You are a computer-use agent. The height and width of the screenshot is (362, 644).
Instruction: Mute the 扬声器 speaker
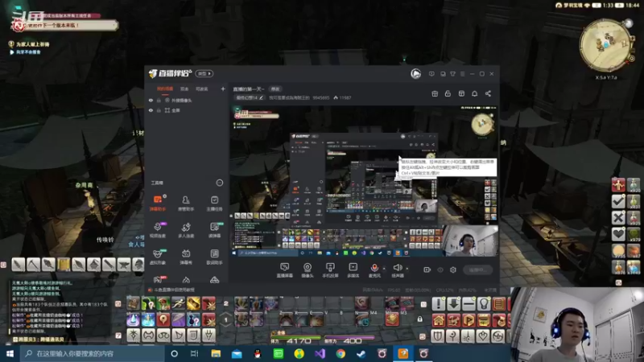tap(398, 270)
